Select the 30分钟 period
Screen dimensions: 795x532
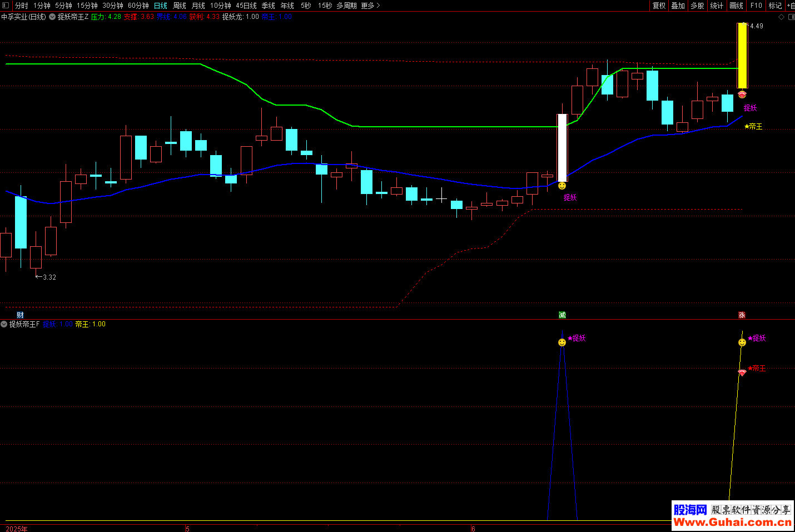click(113, 6)
